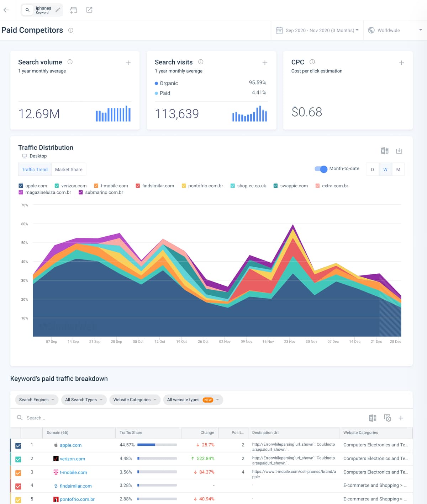Toggle the Month-to-date switch
The width and height of the screenshot is (427, 504).
[321, 169]
